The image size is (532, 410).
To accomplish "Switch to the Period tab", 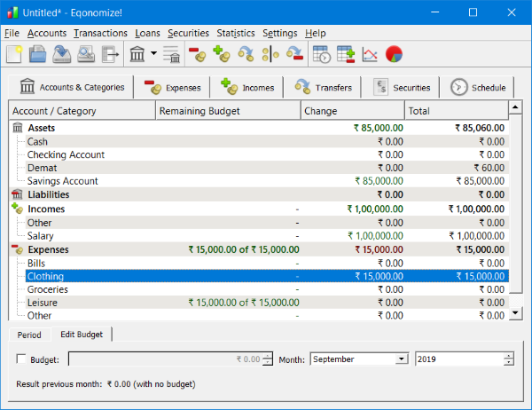I will click(x=29, y=335).
